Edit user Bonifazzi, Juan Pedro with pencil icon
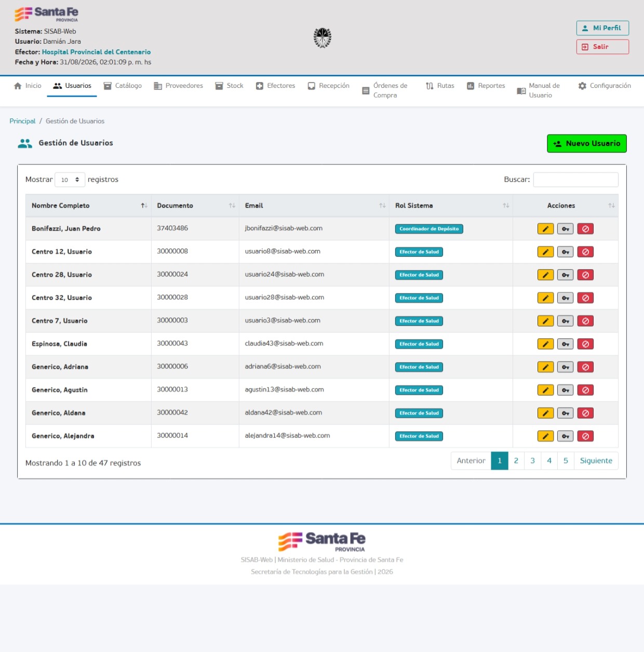Screen dimensions: 644x652 545,229
